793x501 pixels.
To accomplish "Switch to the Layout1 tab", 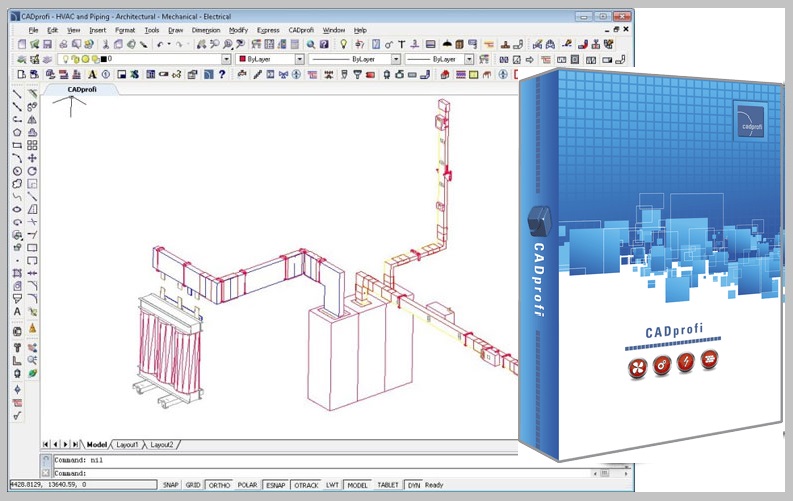I will coord(127,444).
